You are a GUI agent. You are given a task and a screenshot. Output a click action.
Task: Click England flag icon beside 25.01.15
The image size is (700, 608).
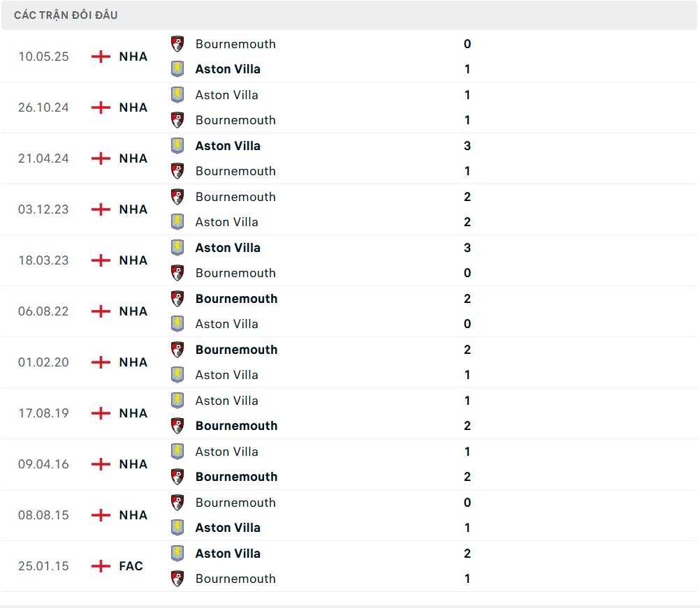tap(101, 566)
